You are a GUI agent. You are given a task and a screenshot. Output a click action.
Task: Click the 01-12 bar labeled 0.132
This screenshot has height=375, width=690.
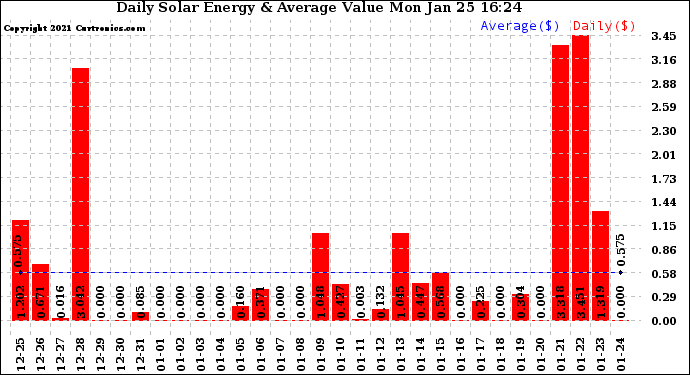tap(380, 314)
